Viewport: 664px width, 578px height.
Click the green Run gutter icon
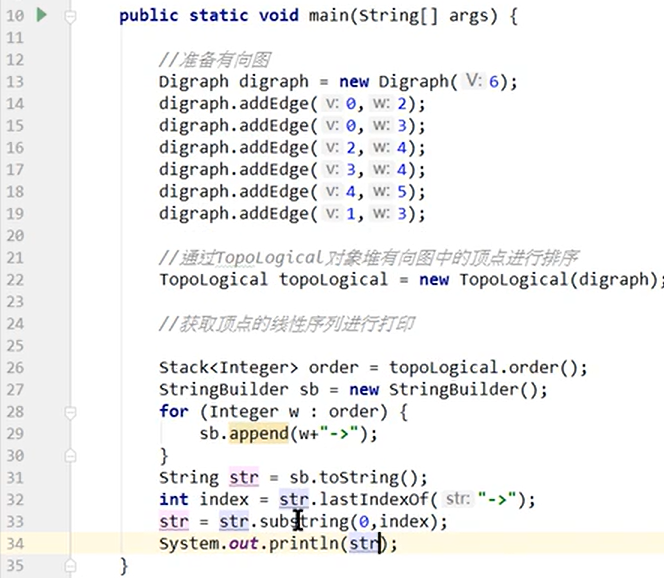(42, 15)
